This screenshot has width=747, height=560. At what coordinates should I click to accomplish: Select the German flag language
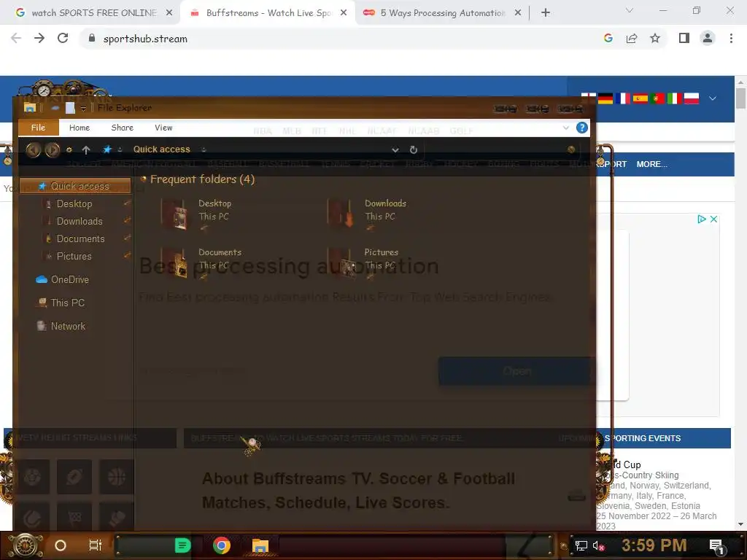tap(605, 98)
